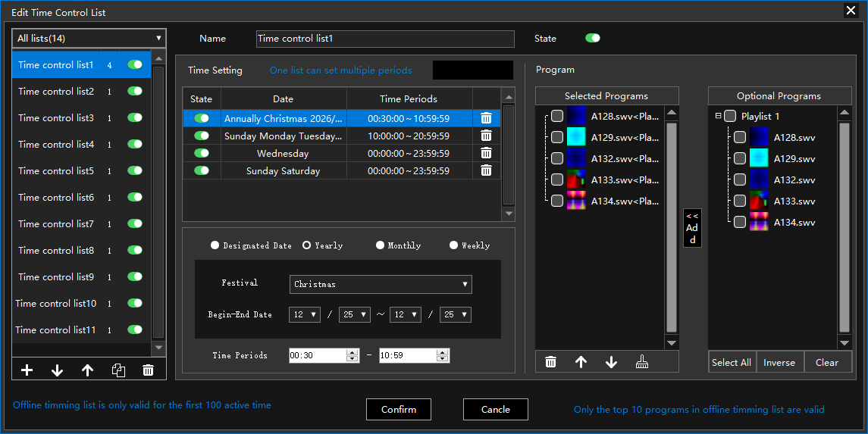Click the Optional Programs scrollbar

(x=844, y=228)
